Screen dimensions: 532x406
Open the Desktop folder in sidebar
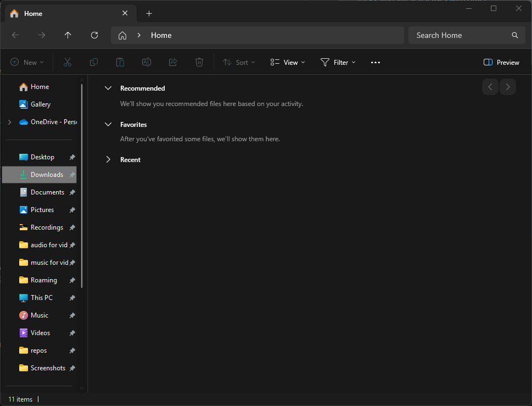[x=40, y=157]
